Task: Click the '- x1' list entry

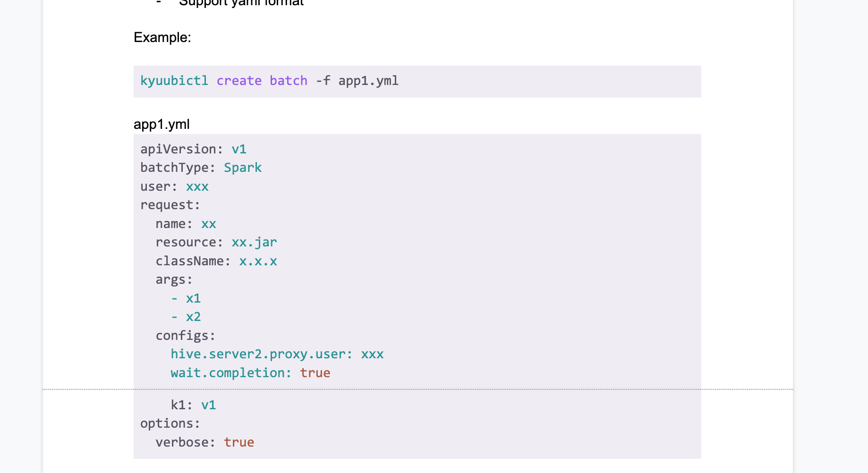Action: click(186, 298)
